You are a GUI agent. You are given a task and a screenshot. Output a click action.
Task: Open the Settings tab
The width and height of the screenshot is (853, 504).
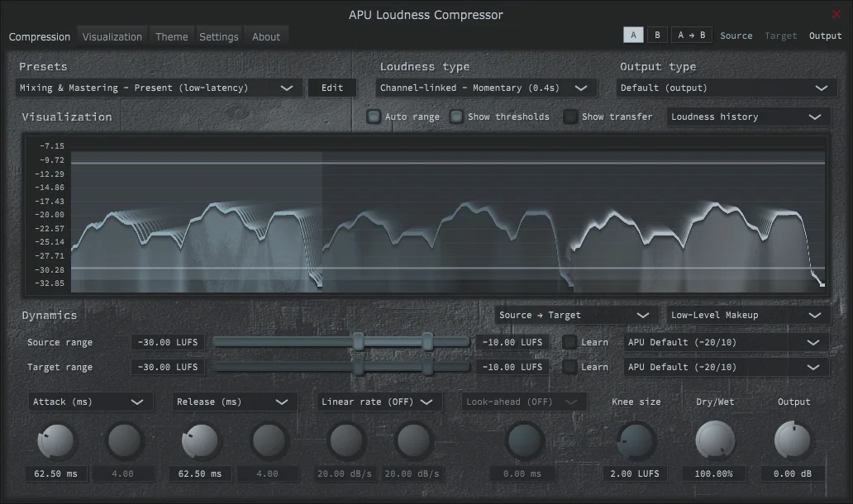(218, 36)
